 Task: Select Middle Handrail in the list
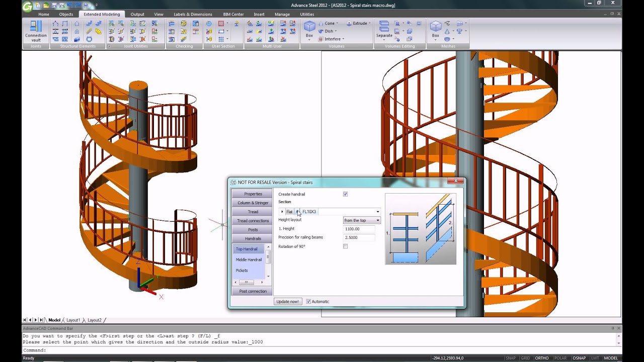point(249,259)
